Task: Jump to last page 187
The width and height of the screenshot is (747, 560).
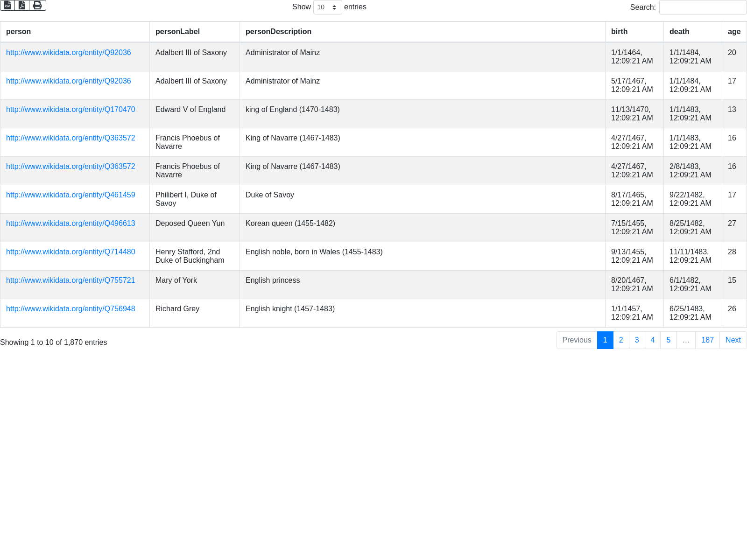Action: 707,340
